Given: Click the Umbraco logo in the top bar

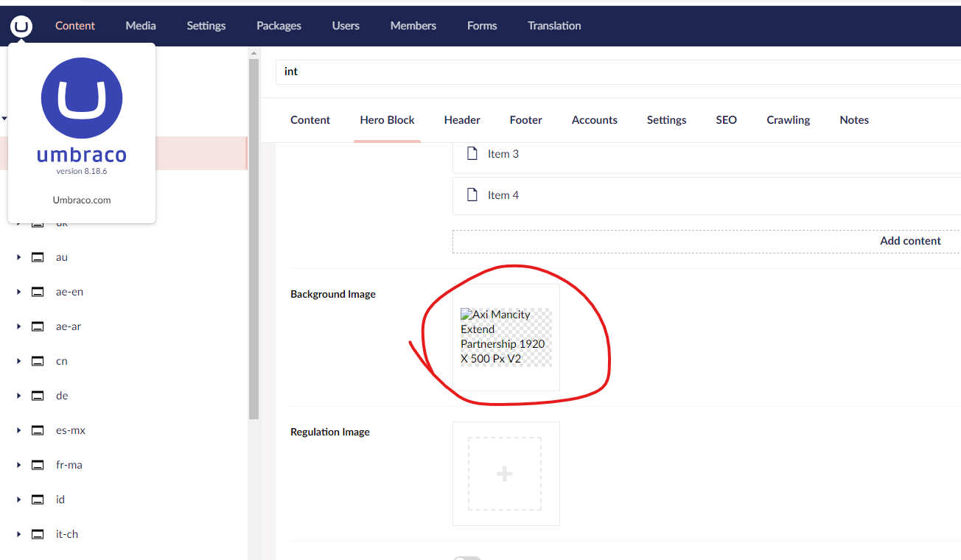Looking at the screenshot, I should coord(21,25).
